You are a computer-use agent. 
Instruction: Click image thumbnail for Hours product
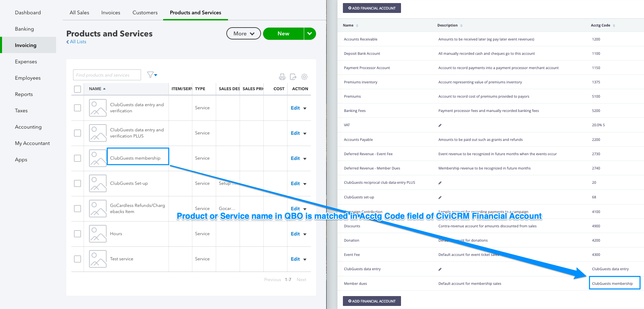pyautogui.click(x=98, y=234)
